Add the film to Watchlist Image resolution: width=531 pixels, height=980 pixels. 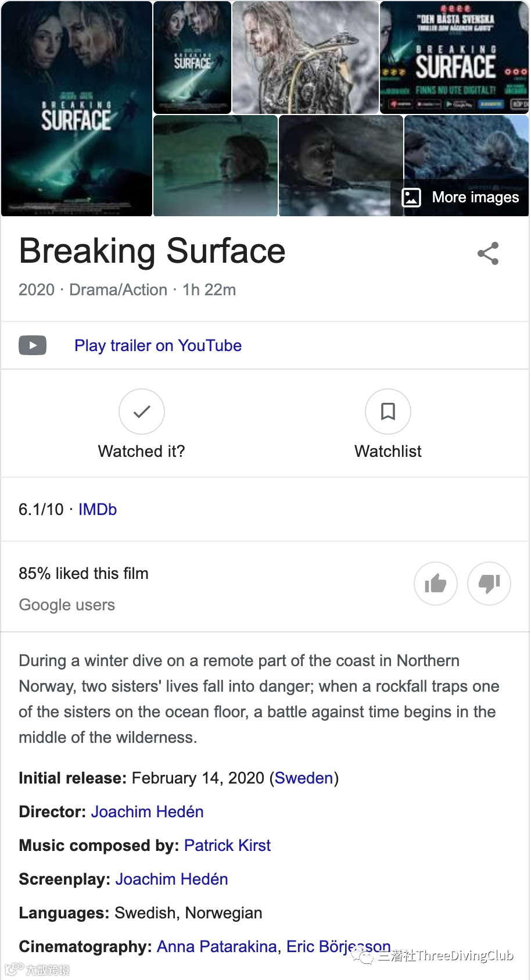pos(388,412)
